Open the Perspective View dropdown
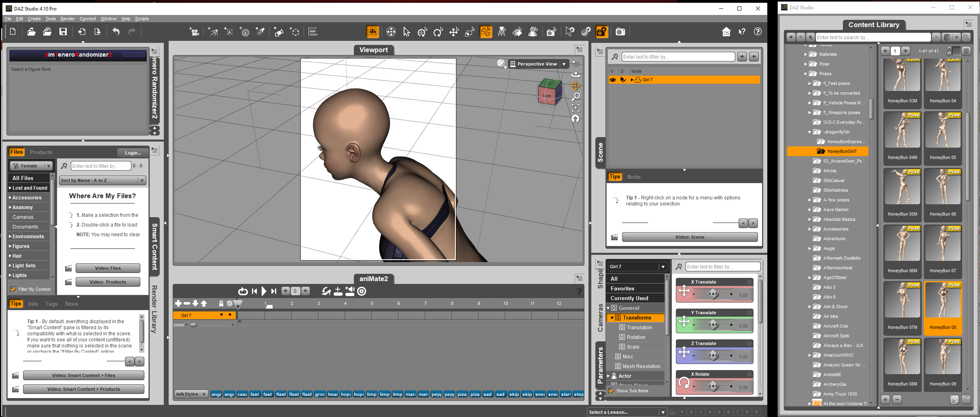 [564, 64]
